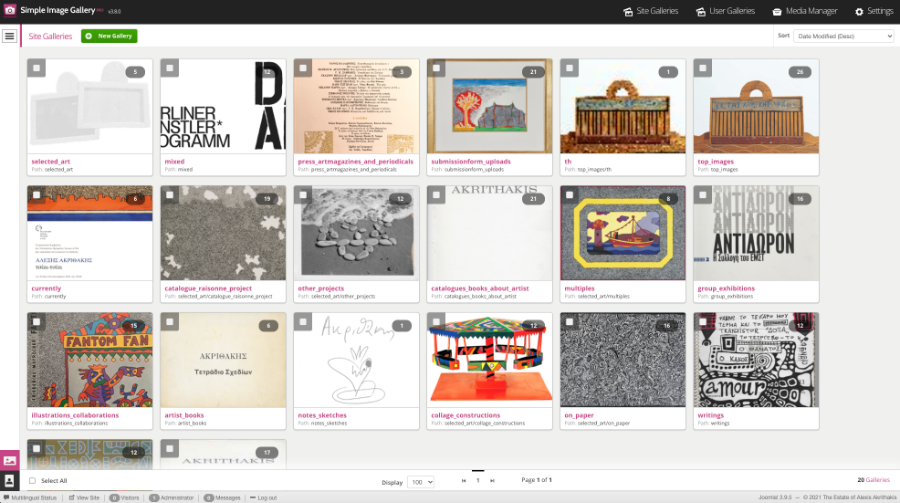Open Settings in top menu
The image size is (900, 503).
874,11
